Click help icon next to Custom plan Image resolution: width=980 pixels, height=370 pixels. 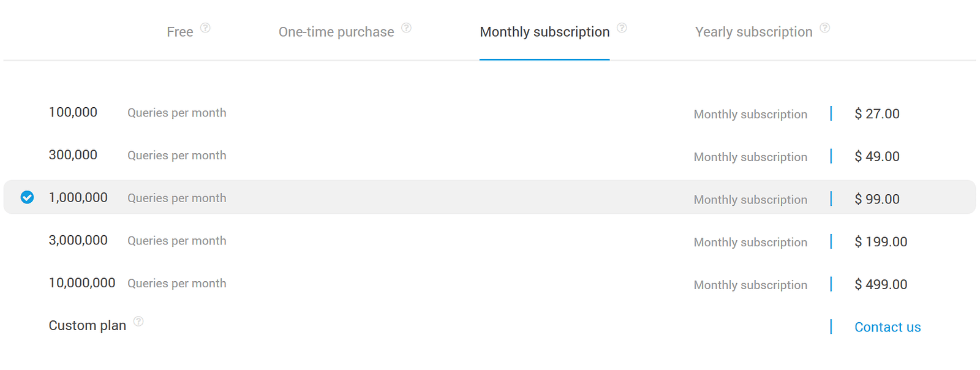click(x=138, y=321)
